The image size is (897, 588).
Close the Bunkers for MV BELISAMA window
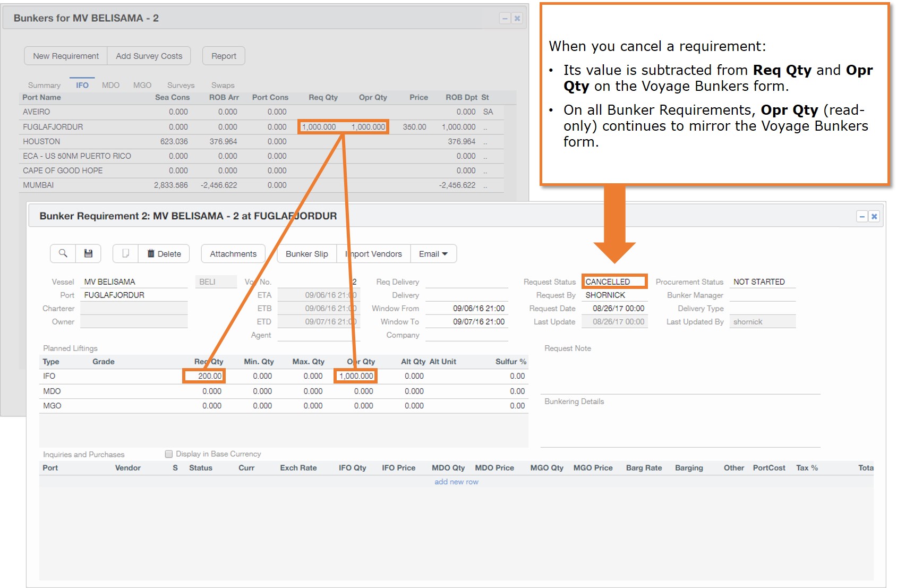(x=517, y=19)
